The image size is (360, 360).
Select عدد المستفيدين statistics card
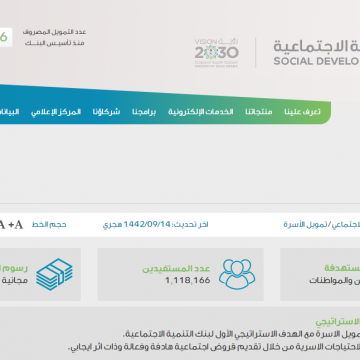click(180, 274)
